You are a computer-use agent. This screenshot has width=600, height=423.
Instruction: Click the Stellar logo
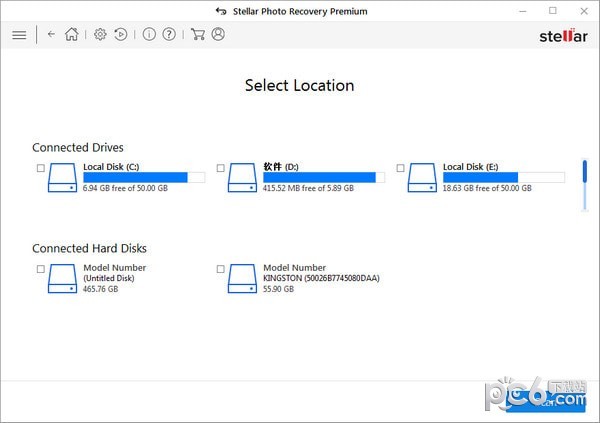[x=561, y=36]
